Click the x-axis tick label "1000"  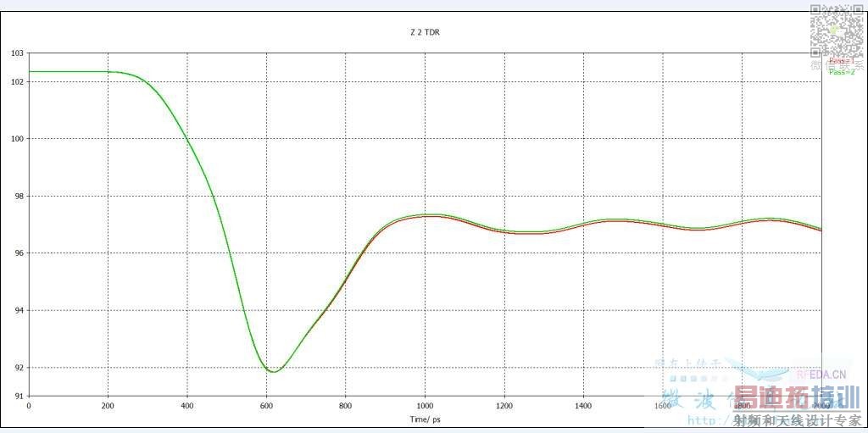coord(425,405)
